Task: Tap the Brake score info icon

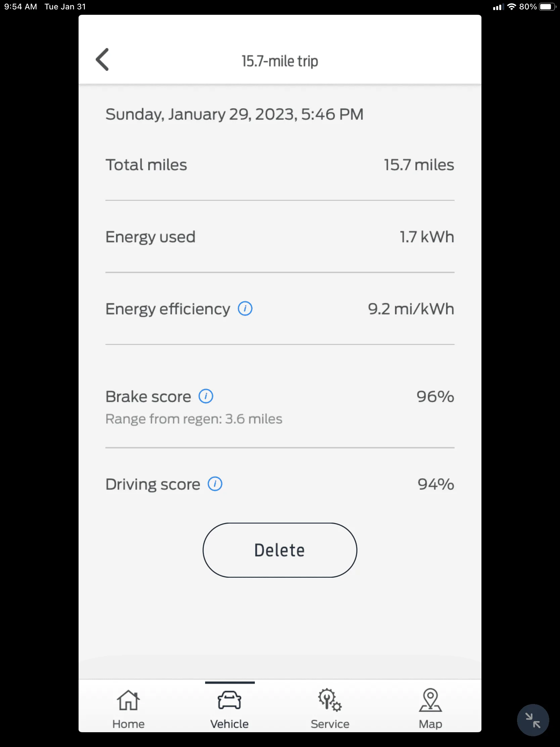Action: coord(205,396)
